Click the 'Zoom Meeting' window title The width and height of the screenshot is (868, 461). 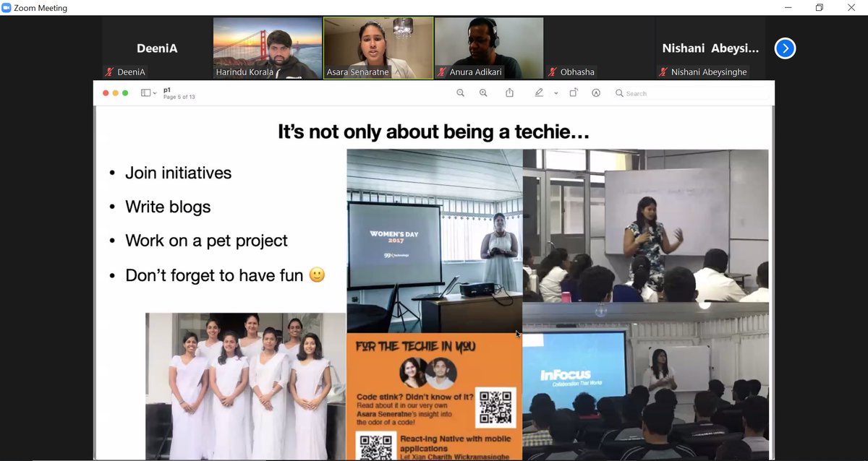pyautogui.click(x=41, y=8)
